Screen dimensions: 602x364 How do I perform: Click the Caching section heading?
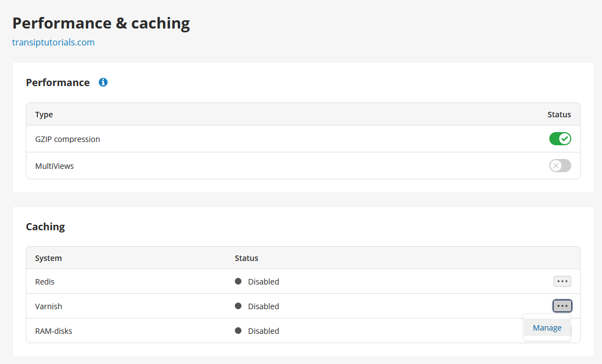(46, 226)
